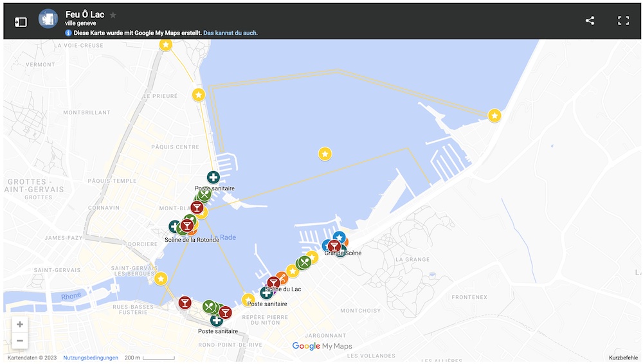Select the yellow star marker on the eastern jetty

pyautogui.click(x=494, y=116)
